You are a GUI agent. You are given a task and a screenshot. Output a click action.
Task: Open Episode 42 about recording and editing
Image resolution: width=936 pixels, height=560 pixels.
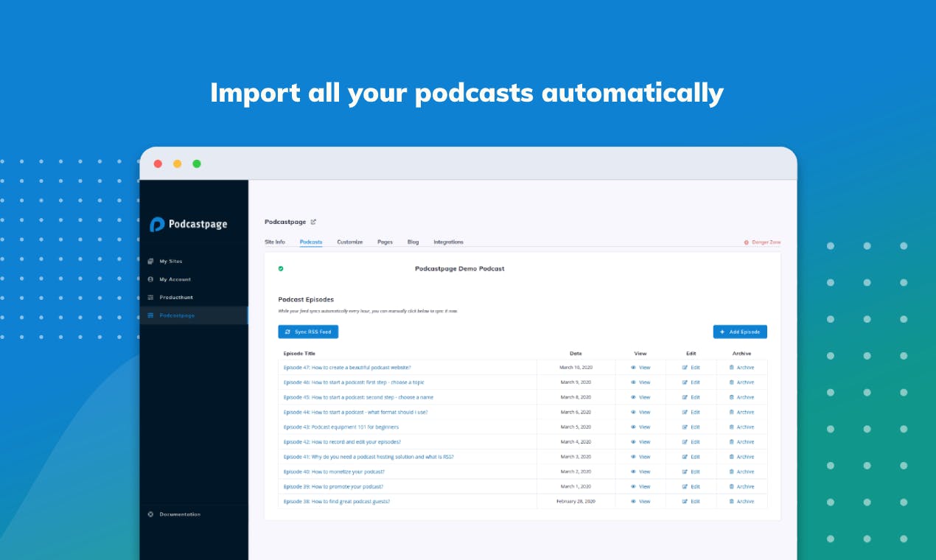[342, 441]
